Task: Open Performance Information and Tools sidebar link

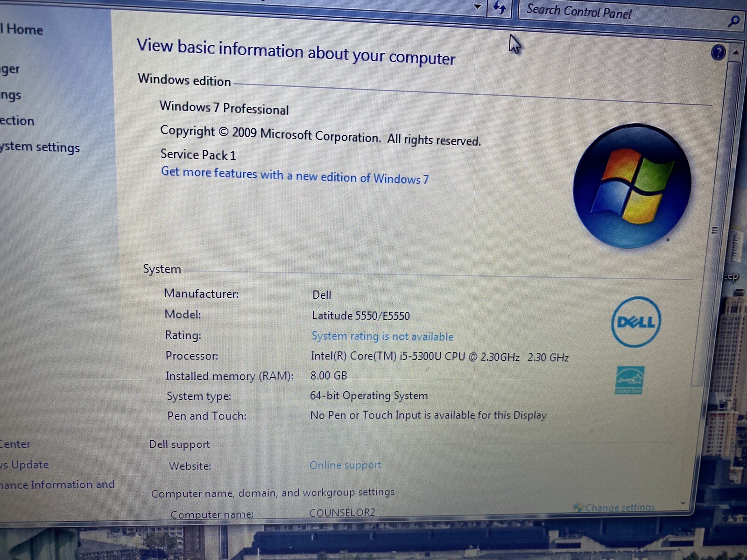Action: click(57, 485)
